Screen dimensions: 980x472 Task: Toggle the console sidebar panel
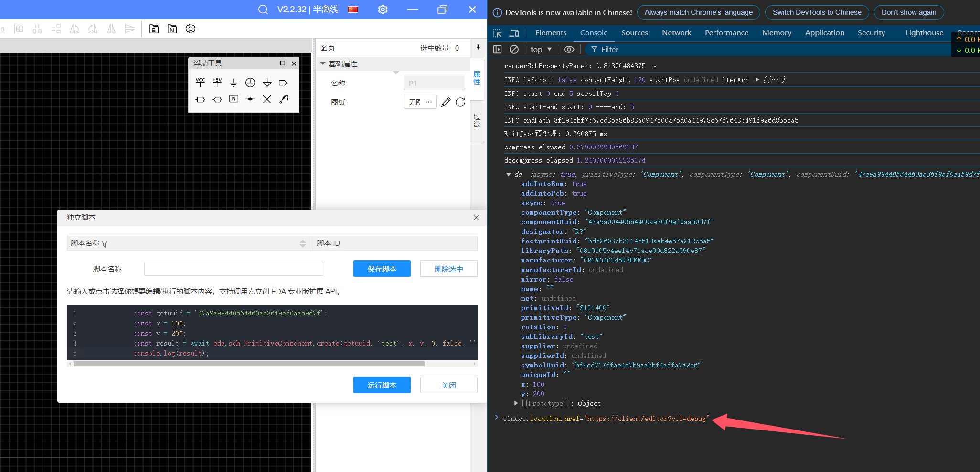tap(497, 49)
